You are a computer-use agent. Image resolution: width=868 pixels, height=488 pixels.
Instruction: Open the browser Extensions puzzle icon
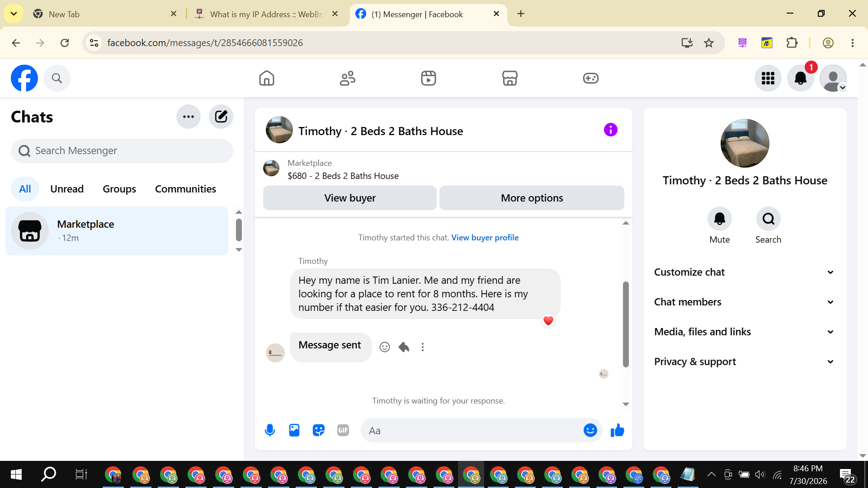pyautogui.click(x=792, y=43)
